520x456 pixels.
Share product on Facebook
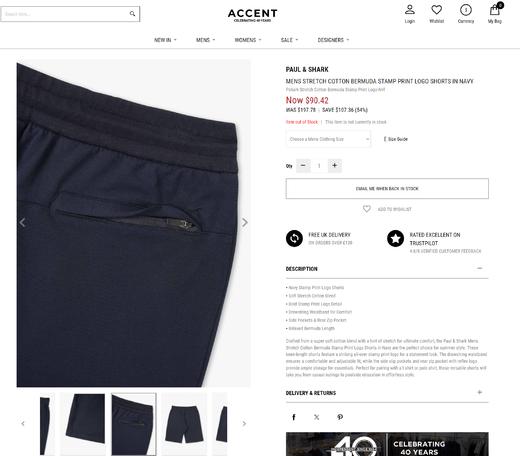click(294, 417)
